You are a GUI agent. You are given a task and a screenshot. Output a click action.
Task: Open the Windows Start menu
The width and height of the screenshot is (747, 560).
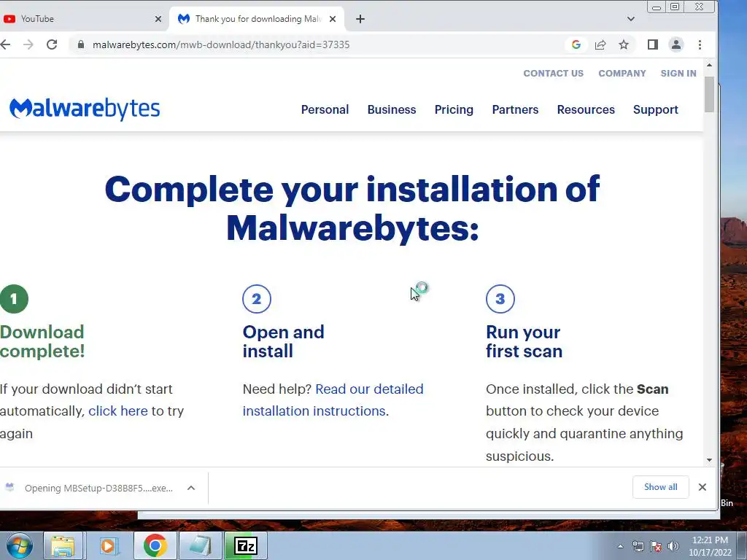(x=19, y=545)
